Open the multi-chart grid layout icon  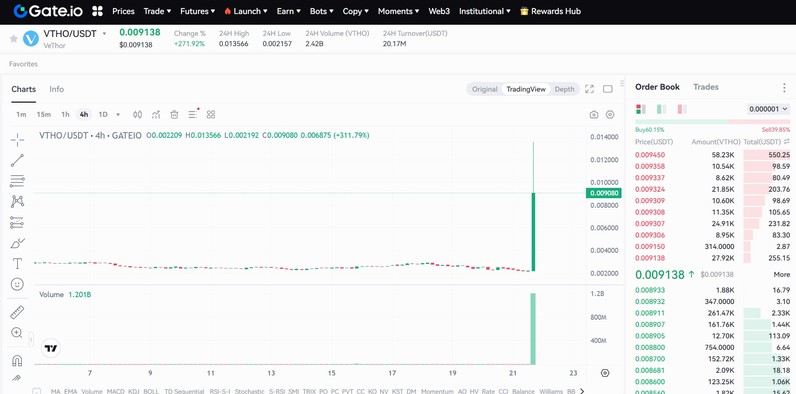(x=211, y=114)
